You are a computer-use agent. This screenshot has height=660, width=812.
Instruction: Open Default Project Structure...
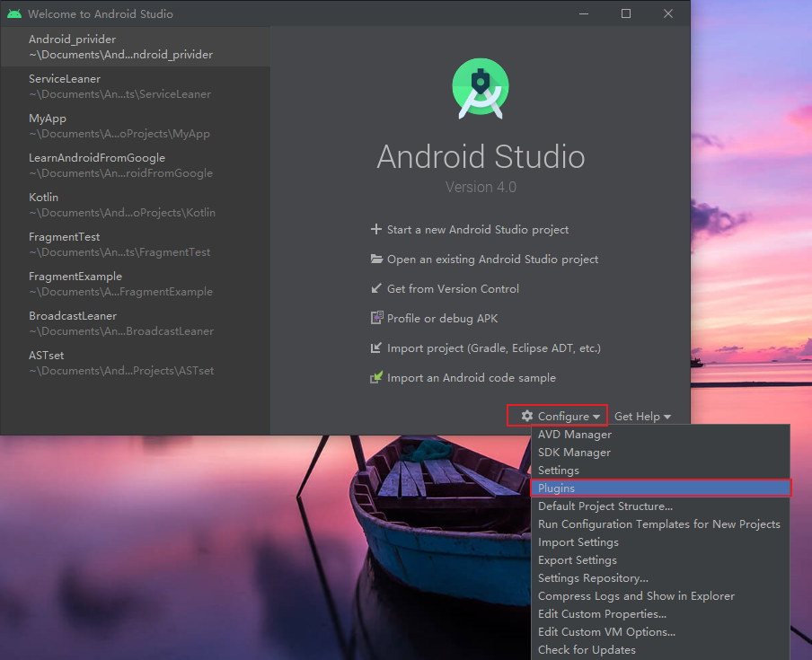(661, 506)
